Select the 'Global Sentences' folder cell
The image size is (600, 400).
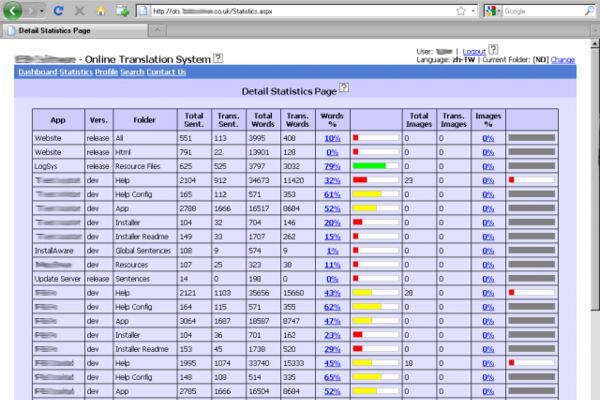coord(145,251)
